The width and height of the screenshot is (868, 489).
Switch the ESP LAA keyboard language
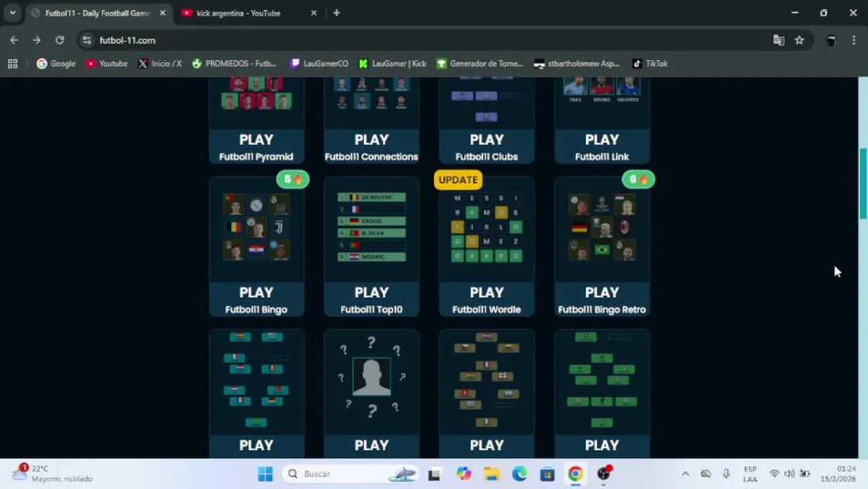[750, 474]
